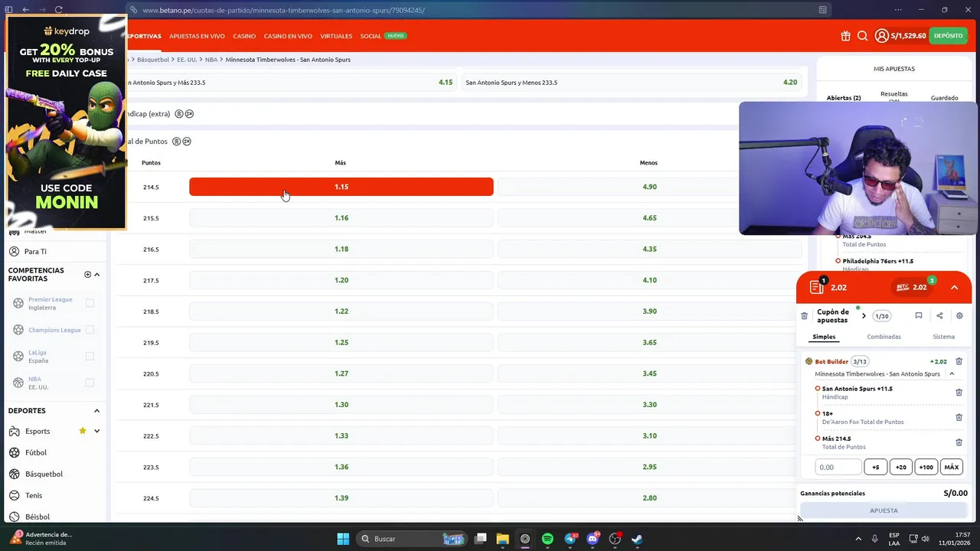The width and height of the screenshot is (980, 551).
Task: Add +5 to the stake
Action: point(875,467)
